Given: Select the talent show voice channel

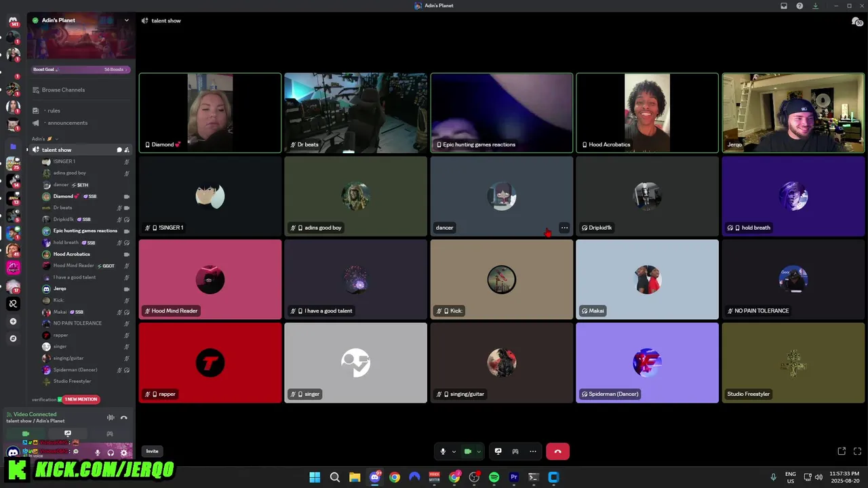Looking at the screenshot, I should pyautogui.click(x=56, y=150).
